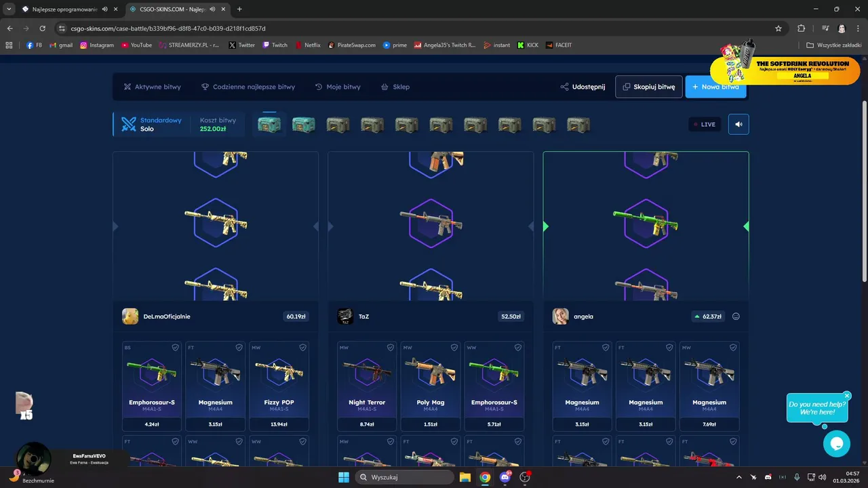Open the KICK bookmark
The width and height of the screenshot is (868, 488).
[x=528, y=45]
